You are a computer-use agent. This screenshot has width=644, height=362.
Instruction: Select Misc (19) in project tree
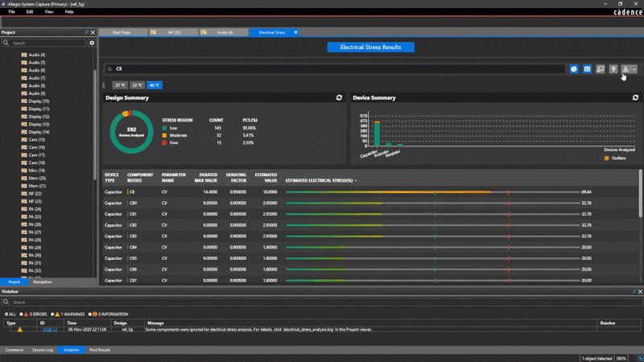(x=36, y=171)
